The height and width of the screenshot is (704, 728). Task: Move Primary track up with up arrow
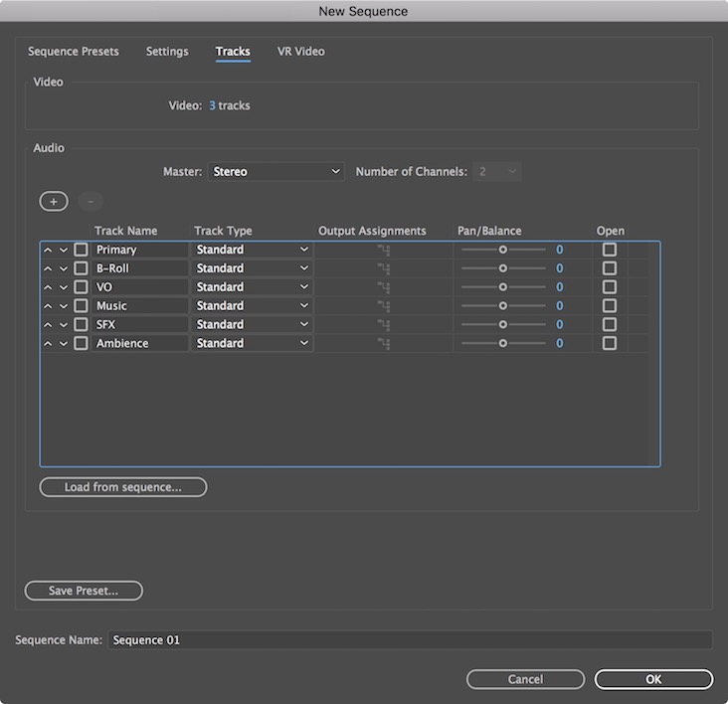pos(48,250)
